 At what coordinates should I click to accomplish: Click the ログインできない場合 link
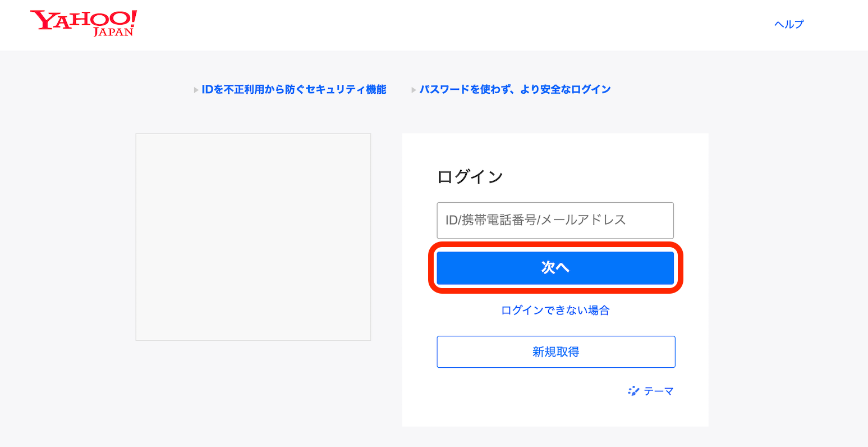555,310
